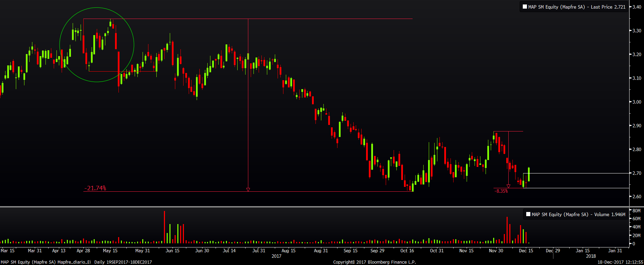Click the 2.80 price axis label
644x265 pixels.
point(637,149)
